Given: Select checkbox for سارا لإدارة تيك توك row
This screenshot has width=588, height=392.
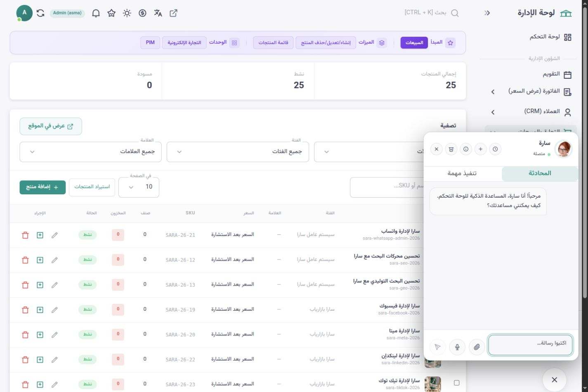Looking at the screenshot, I should (456, 383).
